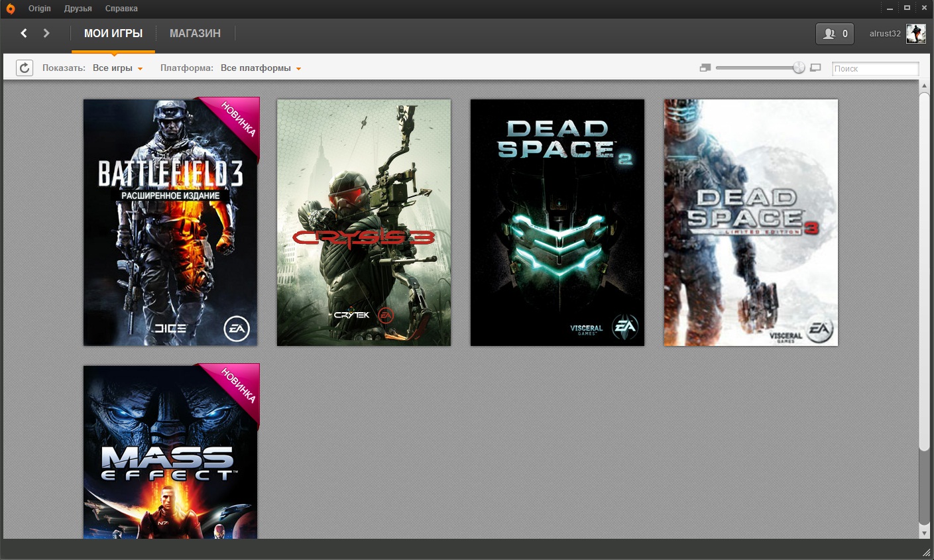The height and width of the screenshot is (560, 934).
Task: Go forward with the right arrow
Action: pyautogui.click(x=46, y=33)
